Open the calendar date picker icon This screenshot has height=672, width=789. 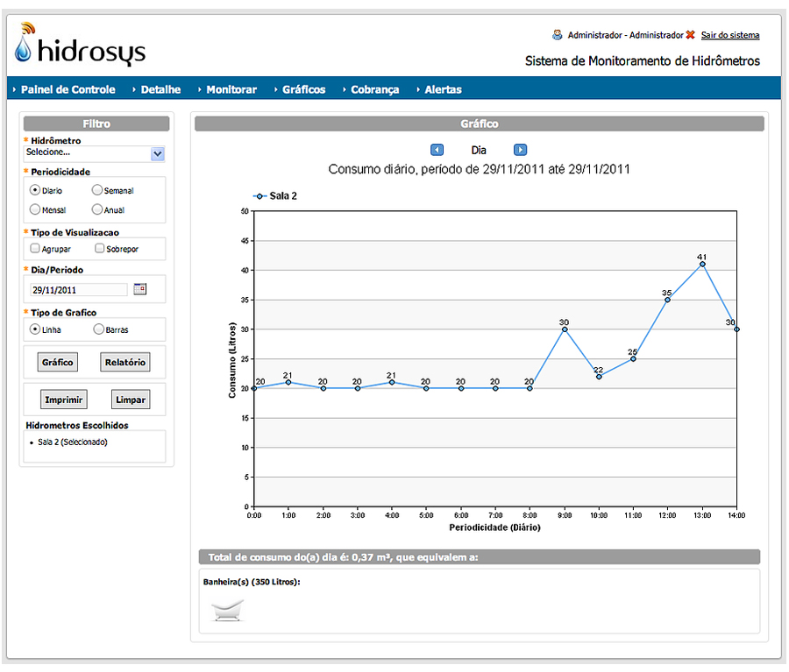[140, 289]
